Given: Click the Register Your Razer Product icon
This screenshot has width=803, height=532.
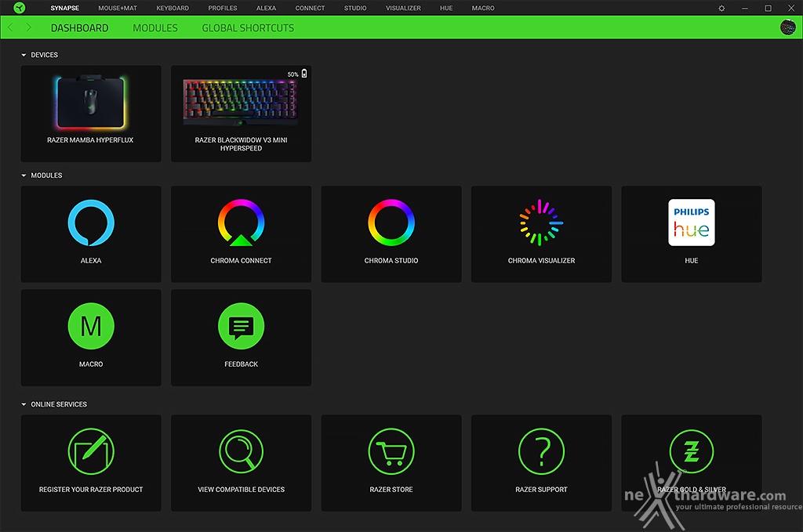Looking at the screenshot, I should tap(91, 451).
